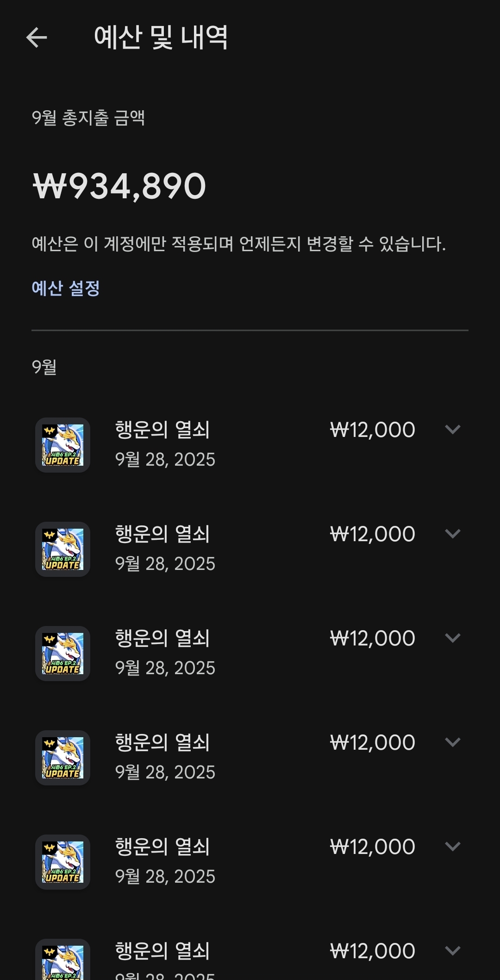Expand the fifth ₩12,000 purchase chevron
500x980 pixels.
(x=452, y=847)
